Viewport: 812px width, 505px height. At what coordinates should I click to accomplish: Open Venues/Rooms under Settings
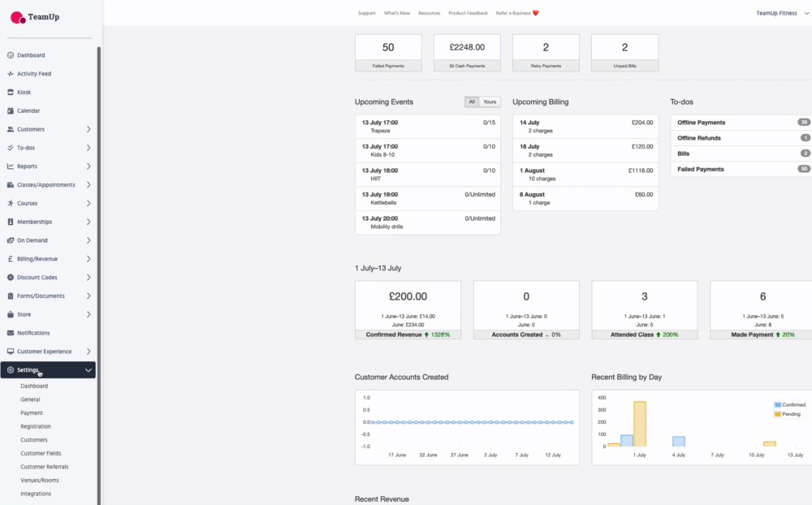[x=37, y=480]
